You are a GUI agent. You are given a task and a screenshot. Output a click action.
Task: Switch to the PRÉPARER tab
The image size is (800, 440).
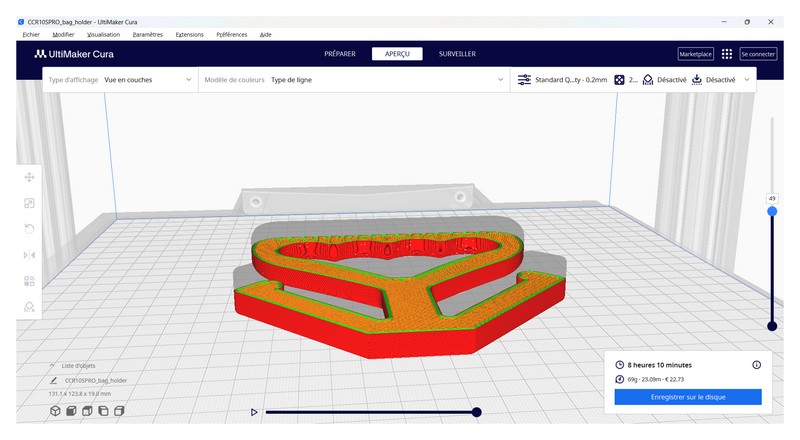(340, 54)
